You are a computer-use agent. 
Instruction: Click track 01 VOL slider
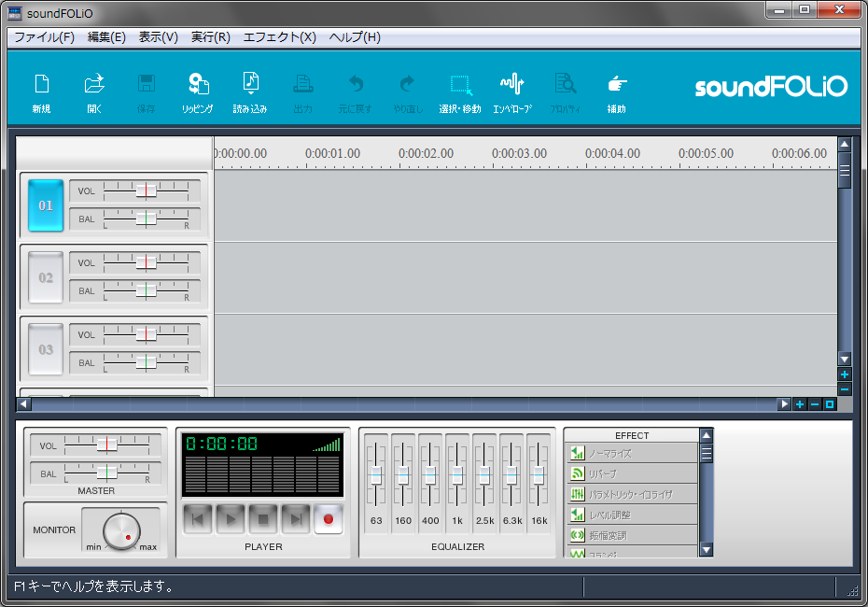point(147,191)
